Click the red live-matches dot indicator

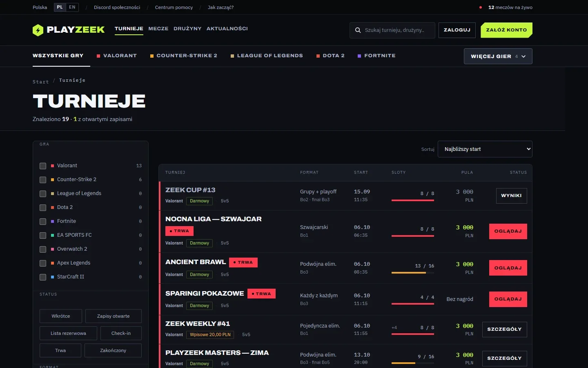[x=481, y=7]
